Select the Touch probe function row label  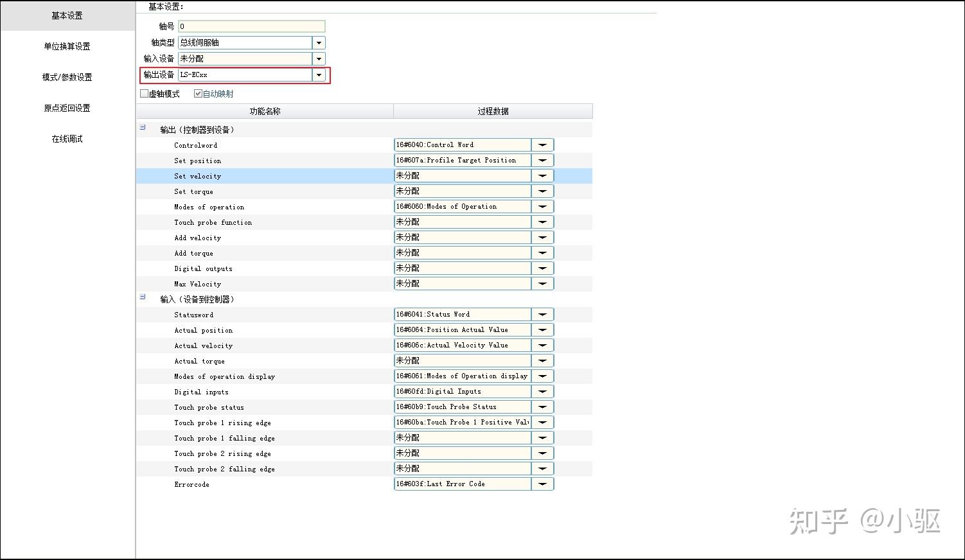213,222
